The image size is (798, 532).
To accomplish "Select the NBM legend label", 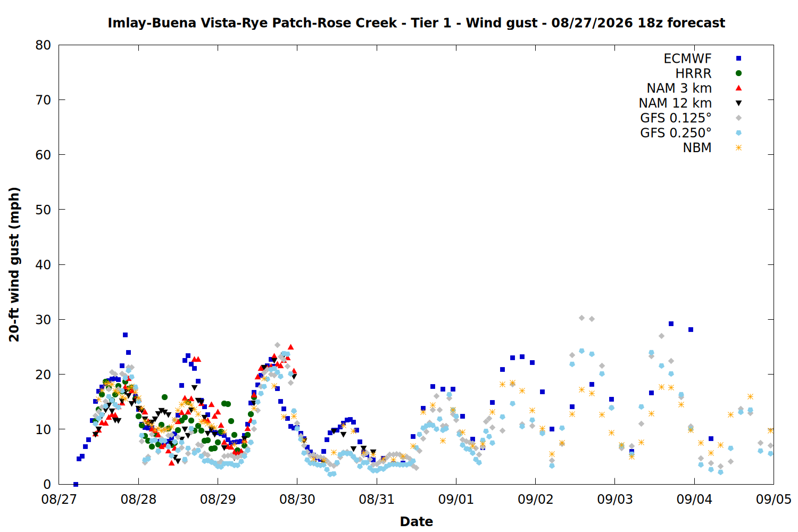I will point(697,148).
